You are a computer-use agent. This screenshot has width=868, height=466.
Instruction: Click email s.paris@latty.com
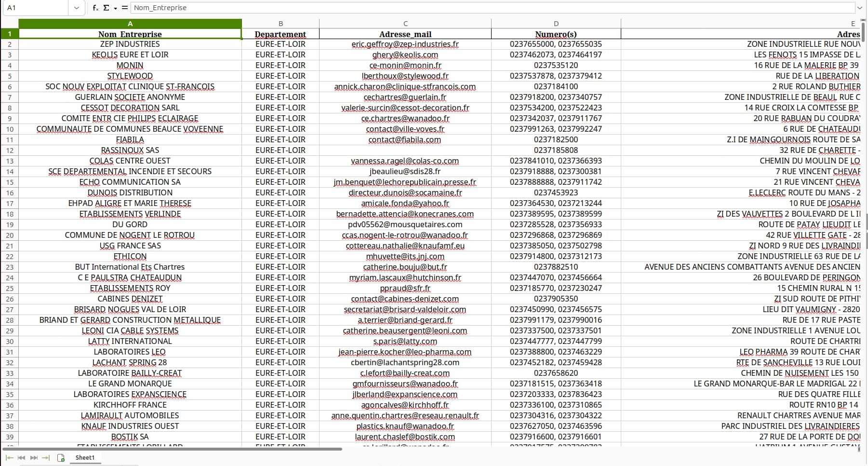click(x=405, y=342)
